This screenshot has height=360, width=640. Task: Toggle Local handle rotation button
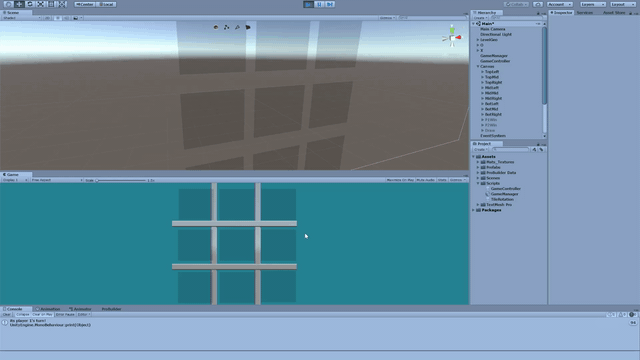click(106, 4)
